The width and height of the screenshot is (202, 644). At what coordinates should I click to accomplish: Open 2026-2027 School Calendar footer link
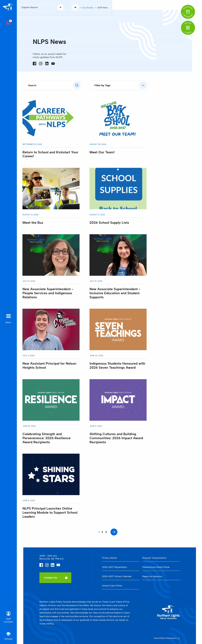pyautogui.click(x=117, y=576)
